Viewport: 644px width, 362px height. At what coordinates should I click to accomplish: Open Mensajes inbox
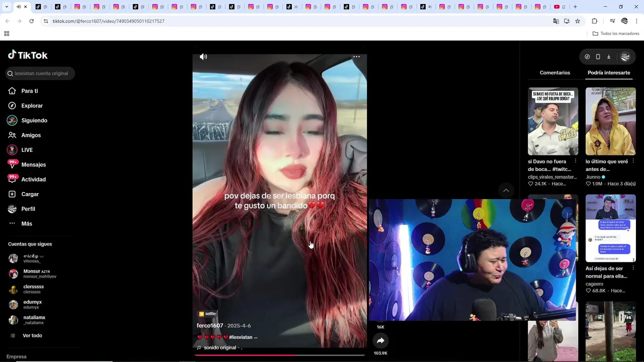27,164
